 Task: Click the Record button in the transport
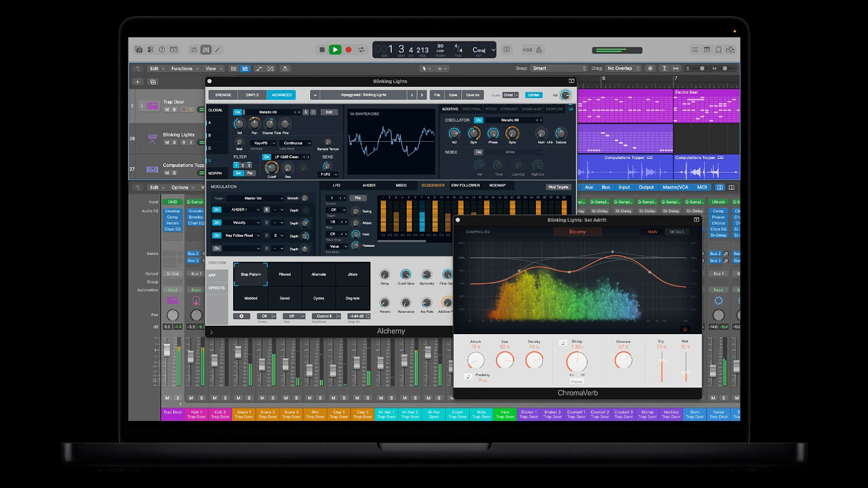[348, 50]
